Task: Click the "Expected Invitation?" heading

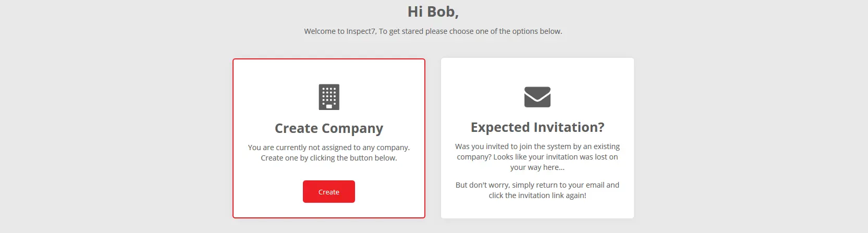Action: [537, 127]
